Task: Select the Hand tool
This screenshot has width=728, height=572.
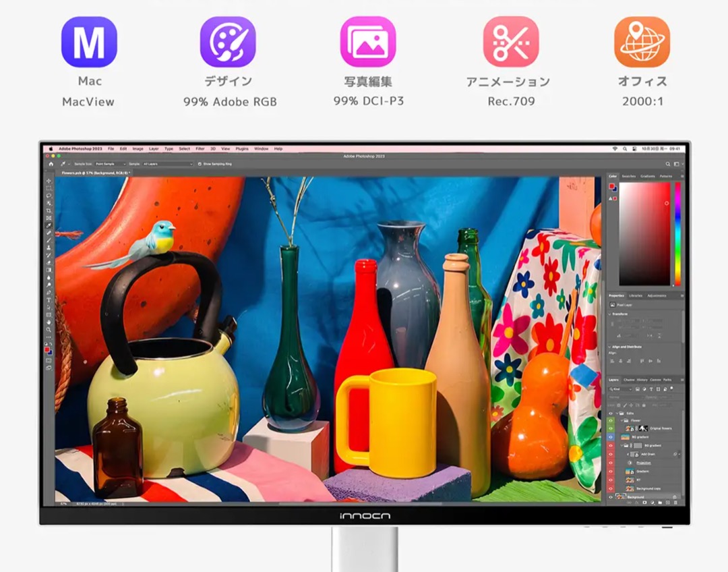Action: coord(49,322)
